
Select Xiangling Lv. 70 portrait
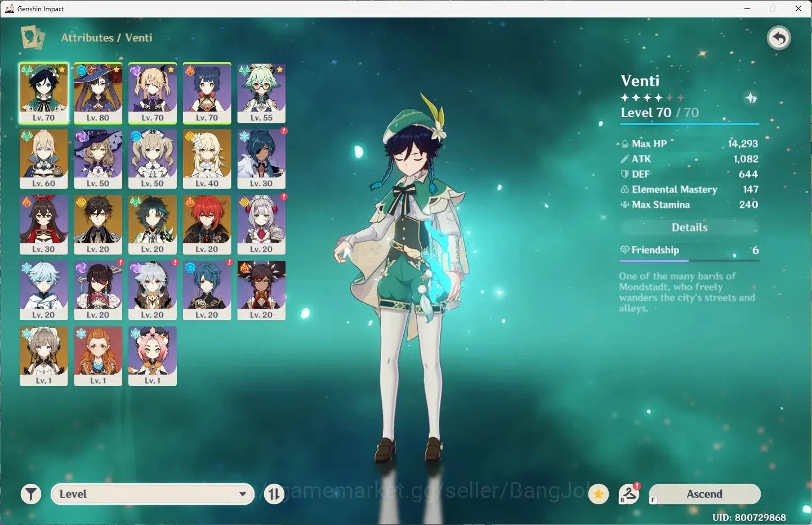click(x=207, y=93)
